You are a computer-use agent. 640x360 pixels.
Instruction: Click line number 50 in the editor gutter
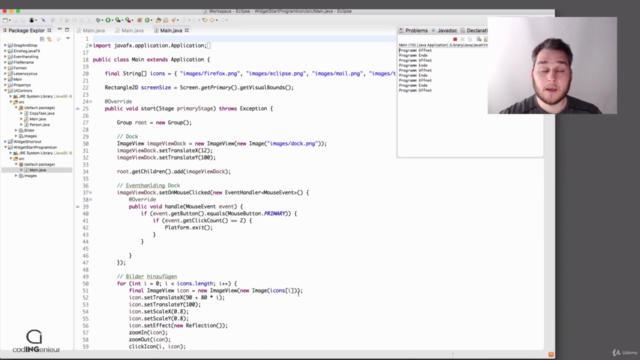coord(85,284)
